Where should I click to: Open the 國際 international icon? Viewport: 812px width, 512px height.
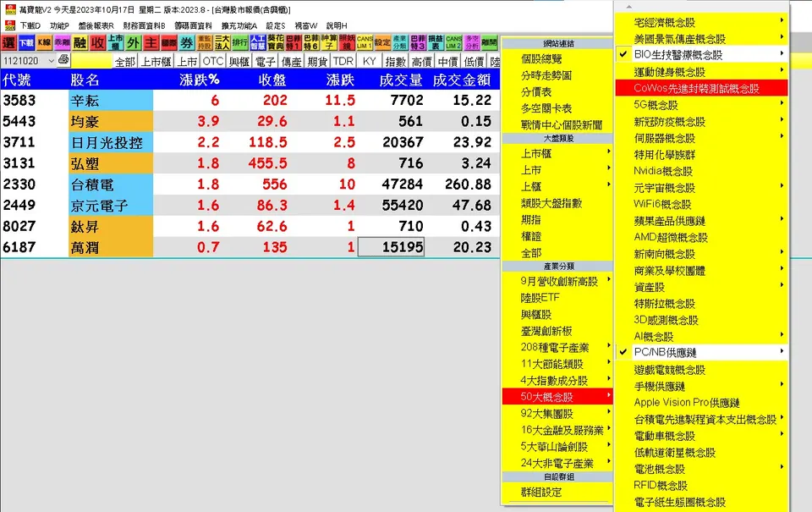[x=169, y=42]
